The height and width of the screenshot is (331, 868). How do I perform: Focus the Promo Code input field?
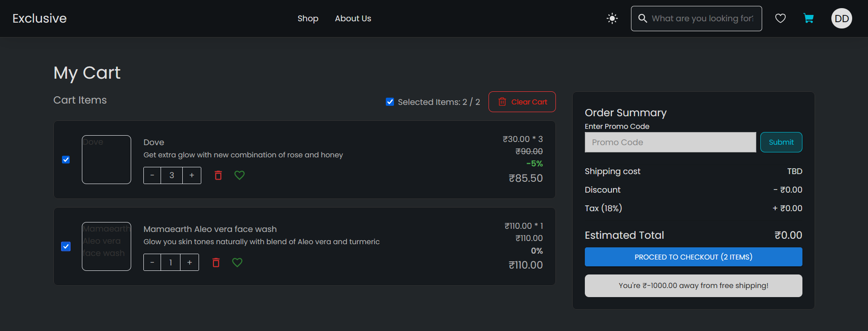pyautogui.click(x=670, y=142)
